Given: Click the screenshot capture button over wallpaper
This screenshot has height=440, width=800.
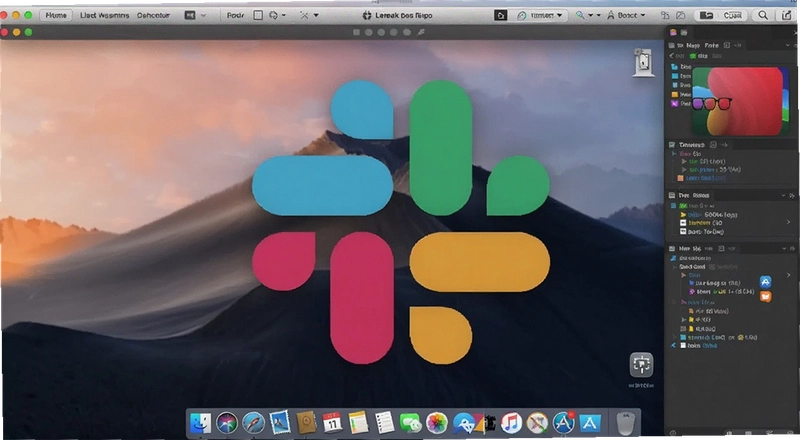Looking at the screenshot, I should (x=641, y=364).
